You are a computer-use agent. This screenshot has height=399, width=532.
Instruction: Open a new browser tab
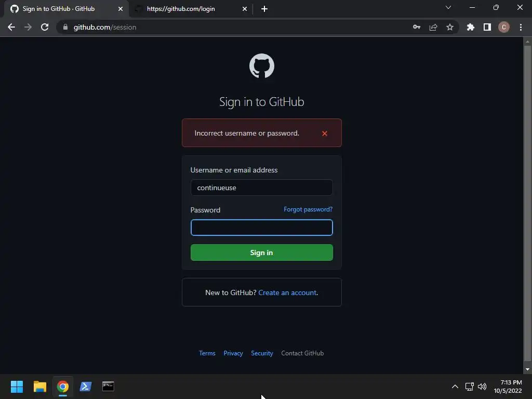pos(264,9)
